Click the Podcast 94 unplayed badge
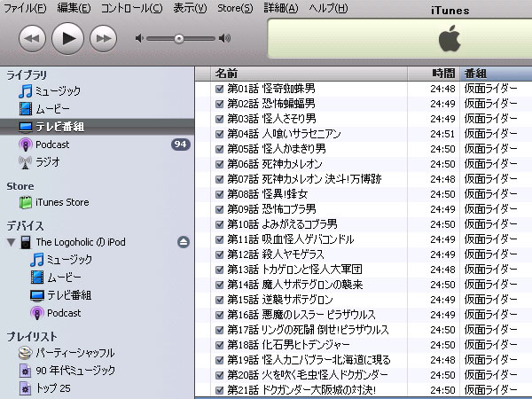The image size is (532, 399). [181, 145]
